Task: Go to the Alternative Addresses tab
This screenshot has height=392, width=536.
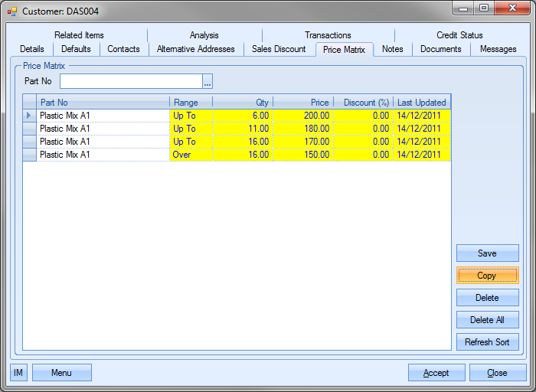Action: (x=195, y=49)
